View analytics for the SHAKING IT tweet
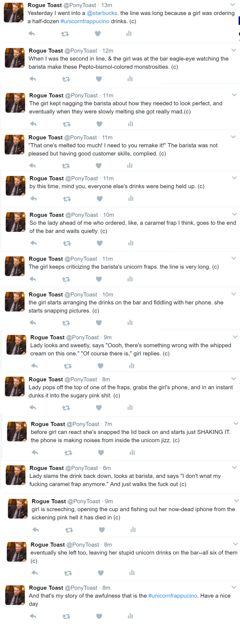240x644 pixels. [x=132, y=452]
